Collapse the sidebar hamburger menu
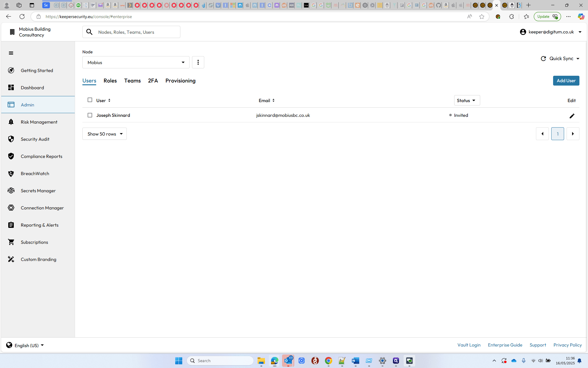Image resolution: width=588 pixels, height=368 pixels. pos(11,53)
